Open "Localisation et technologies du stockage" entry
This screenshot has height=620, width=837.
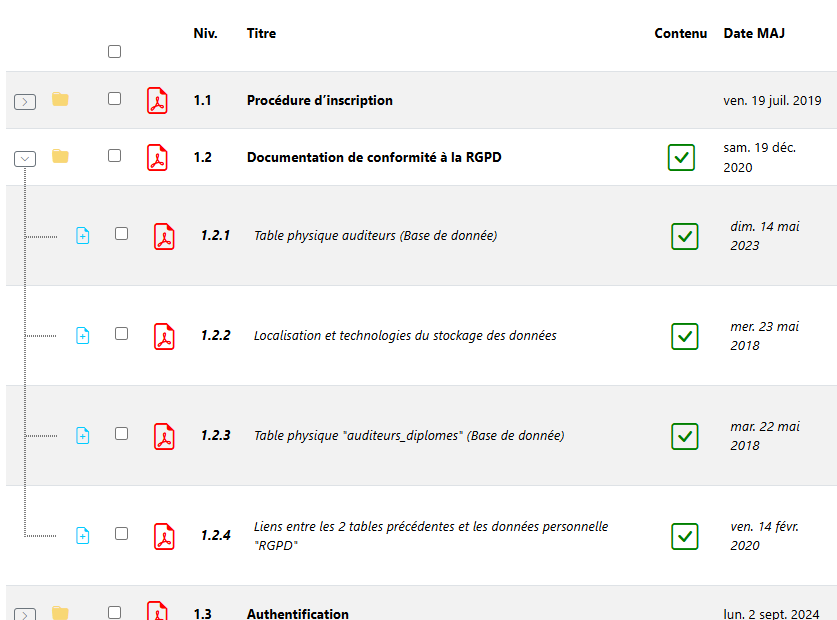[x=405, y=336]
